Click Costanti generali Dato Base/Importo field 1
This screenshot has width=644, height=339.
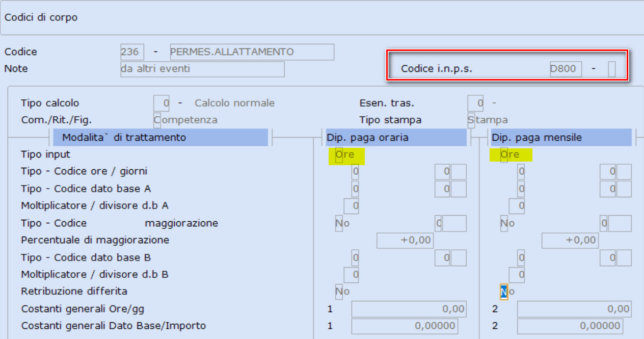pos(405,326)
